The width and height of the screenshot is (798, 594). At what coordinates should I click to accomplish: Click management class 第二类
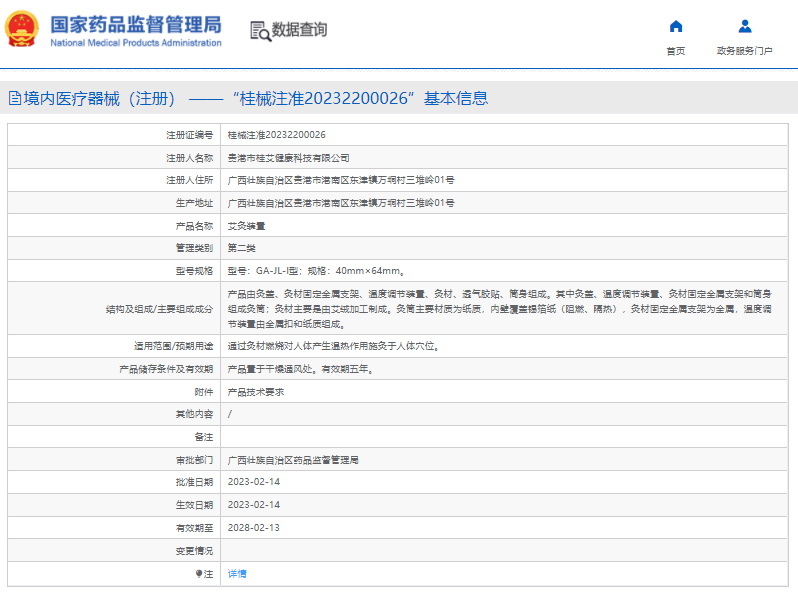tap(242, 248)
